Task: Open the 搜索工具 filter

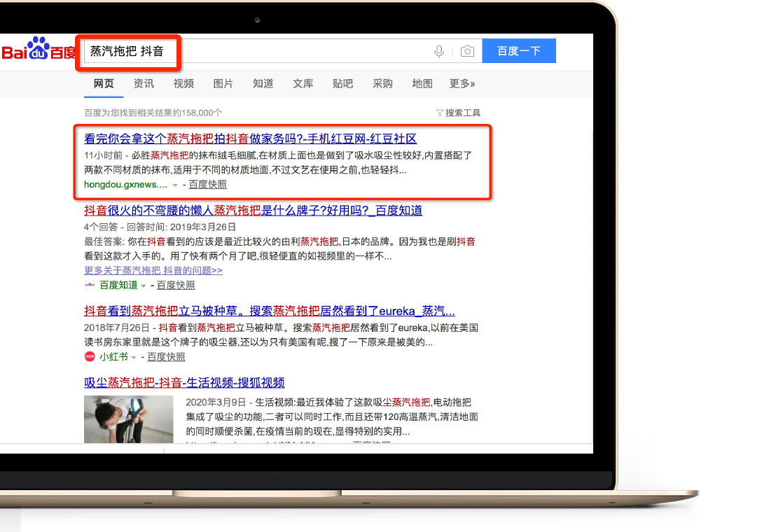Action: pos(458,113)
